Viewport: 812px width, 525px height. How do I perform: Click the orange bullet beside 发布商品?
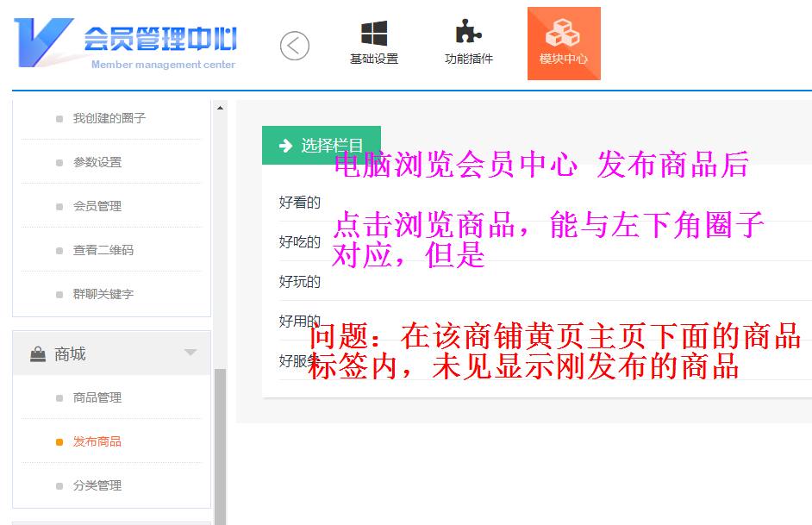pyautogui.click(x=59, y=442)
